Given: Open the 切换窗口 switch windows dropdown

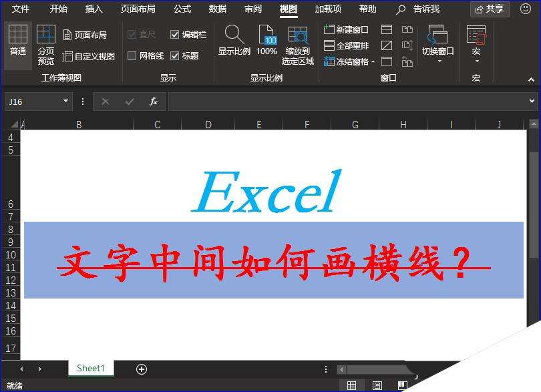Looking at the screenshot, I should (437, 44).
